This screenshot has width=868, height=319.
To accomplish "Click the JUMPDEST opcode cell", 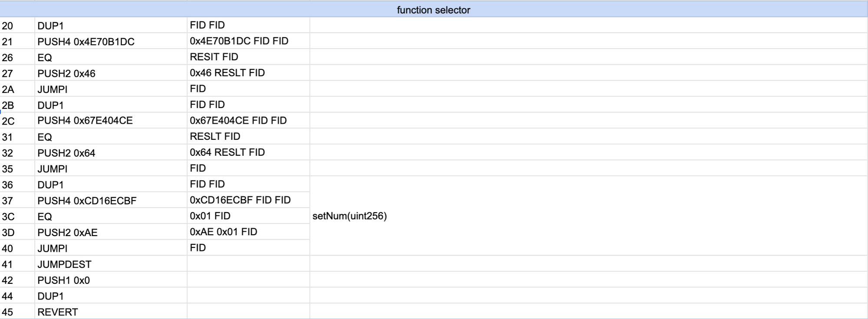I will (x=111, y=264).
